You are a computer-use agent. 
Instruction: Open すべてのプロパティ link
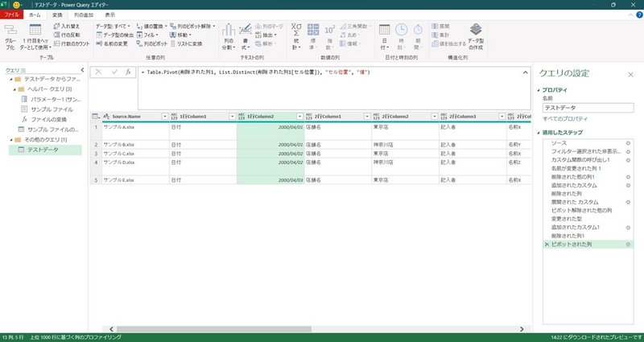coord(565,119)
